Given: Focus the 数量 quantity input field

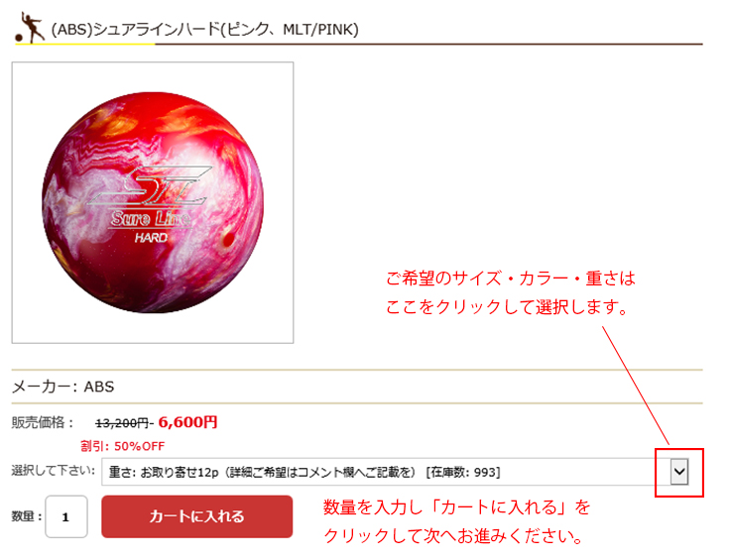Looking at the screenshot, I should pos(66,516).
